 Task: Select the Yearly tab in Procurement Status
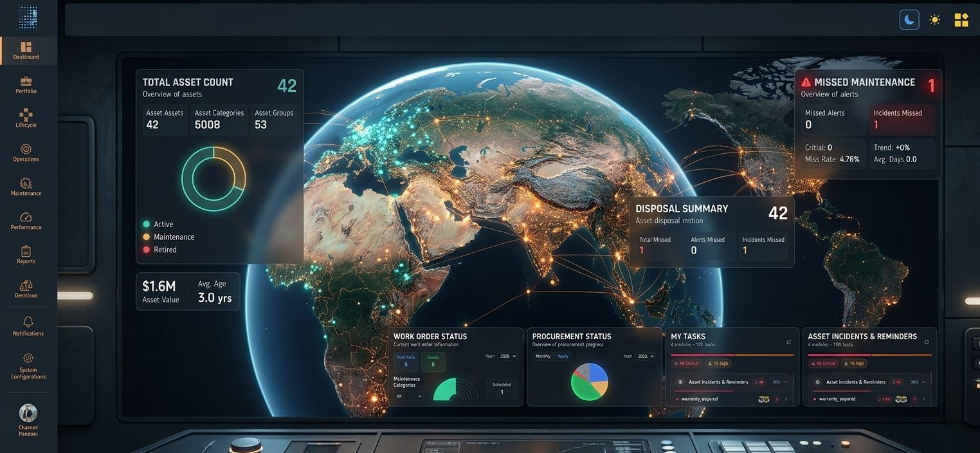click(x=563, y=356)
